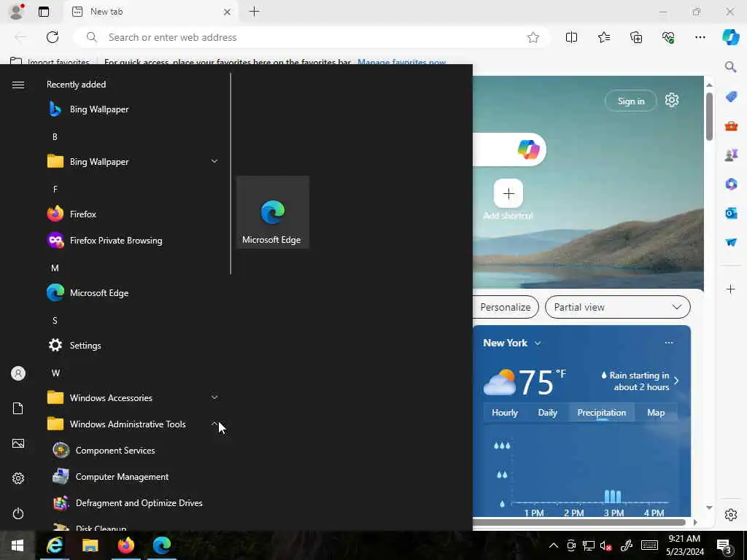Open the Collections icon

[x=636, y=37]
